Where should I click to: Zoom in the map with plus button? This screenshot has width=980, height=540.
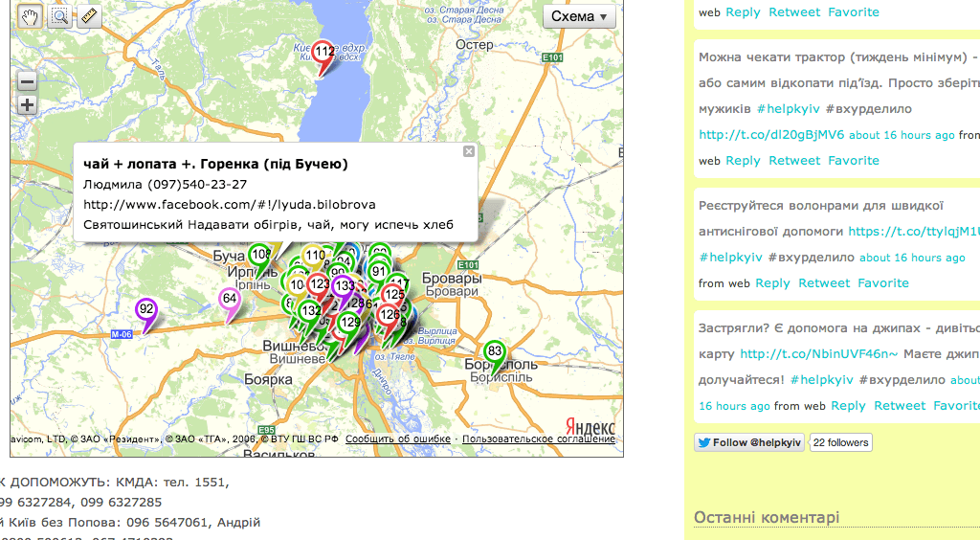pyautogui.click(x=27, y=104)
